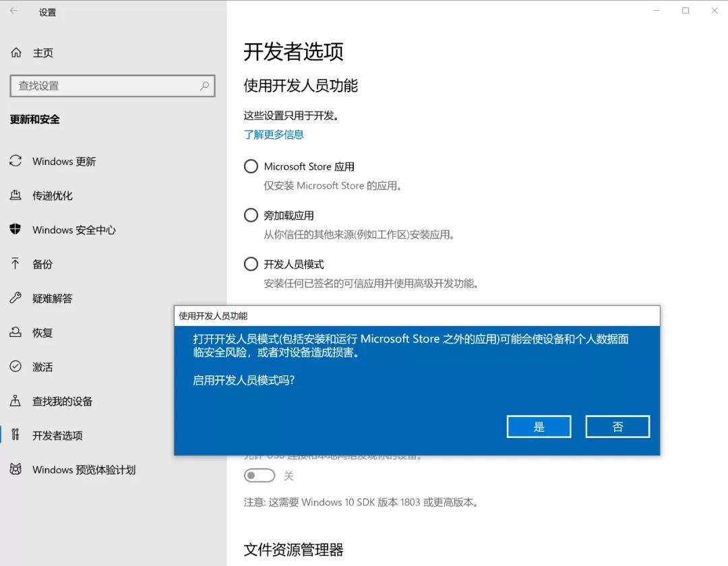Screen dimensions: 728x566
Task: Select the 开发人员模式 radio button
Action: pyautogui.click(x=251, y=264)
